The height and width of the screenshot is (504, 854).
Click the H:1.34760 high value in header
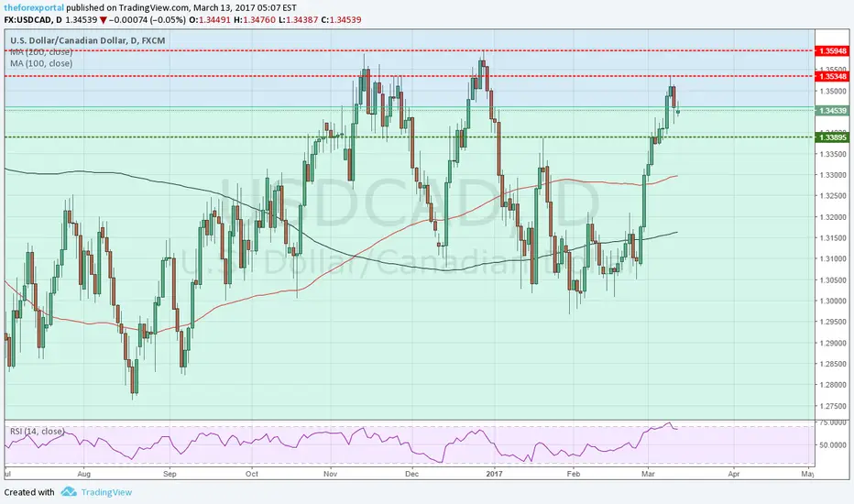tap(255, 19)
